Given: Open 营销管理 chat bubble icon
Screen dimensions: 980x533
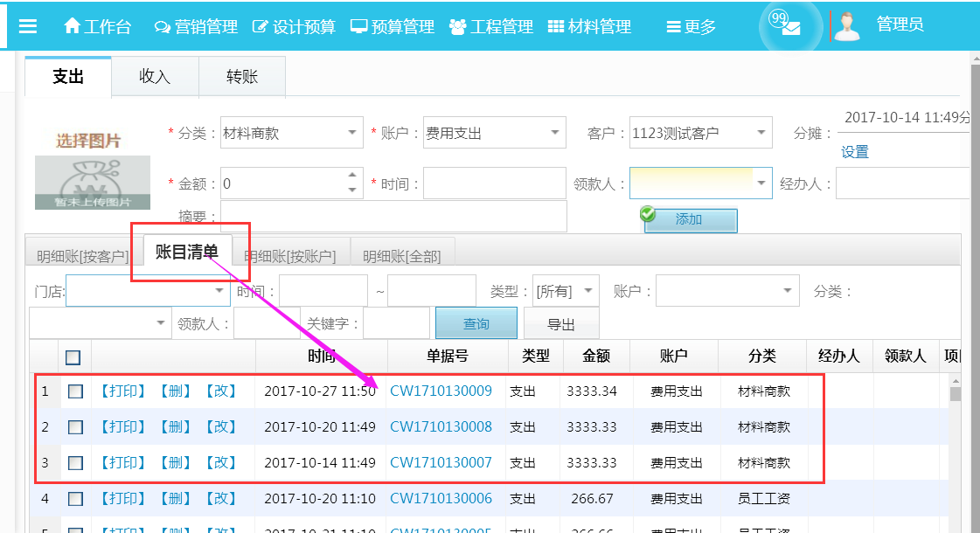Looking at the screenshot, I should tap(162, 27).
